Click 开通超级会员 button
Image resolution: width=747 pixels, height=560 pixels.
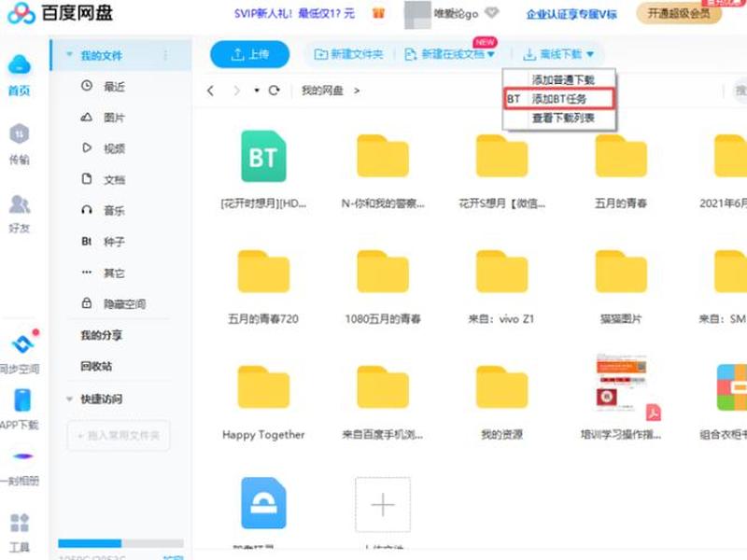click(x=679, y=13)
